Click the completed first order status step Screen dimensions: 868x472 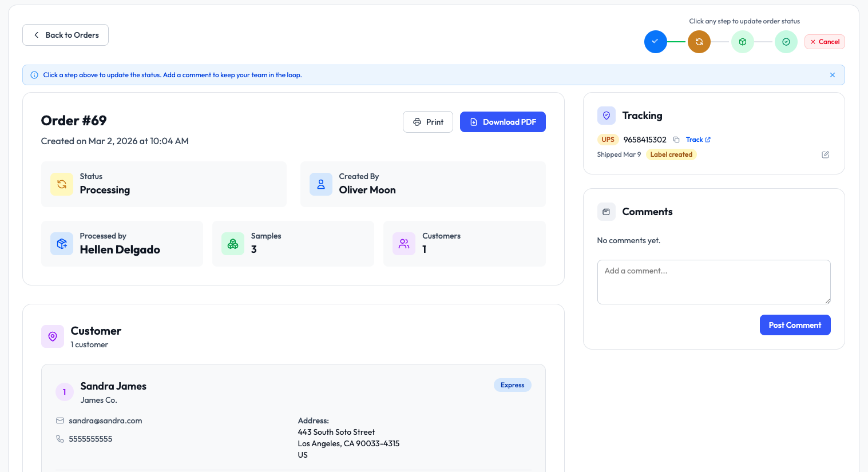tap(655, 42)
